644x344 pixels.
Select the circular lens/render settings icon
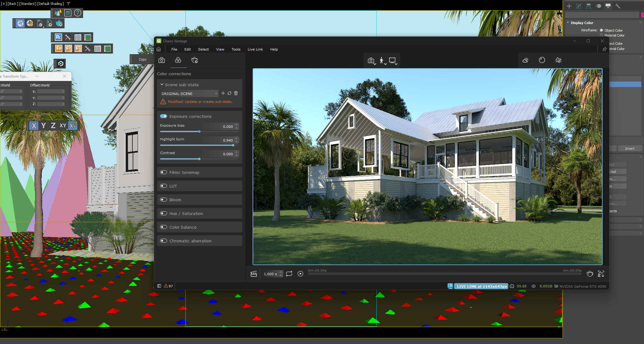(542, 61)
